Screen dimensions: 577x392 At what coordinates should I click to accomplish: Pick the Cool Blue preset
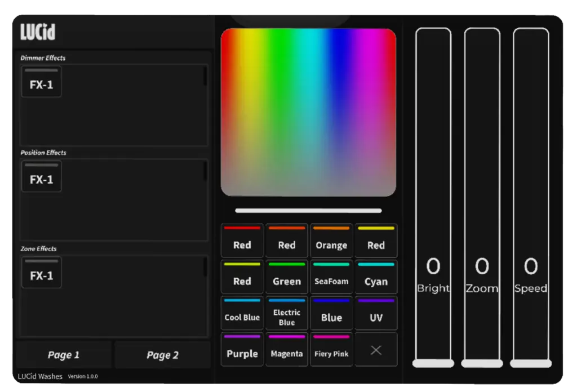click(242, 313)
